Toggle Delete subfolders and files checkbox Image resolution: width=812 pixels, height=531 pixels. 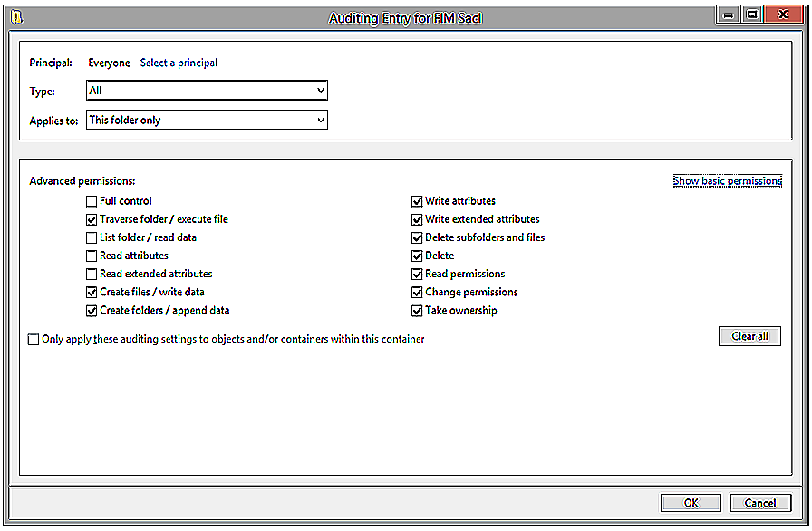pos(417,237)
